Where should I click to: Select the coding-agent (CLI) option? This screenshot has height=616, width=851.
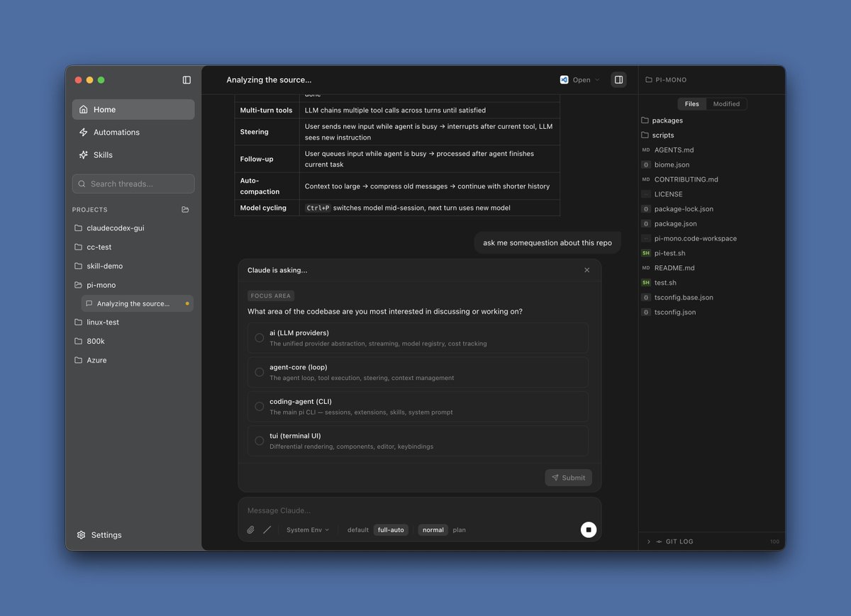tap(418, 406)
